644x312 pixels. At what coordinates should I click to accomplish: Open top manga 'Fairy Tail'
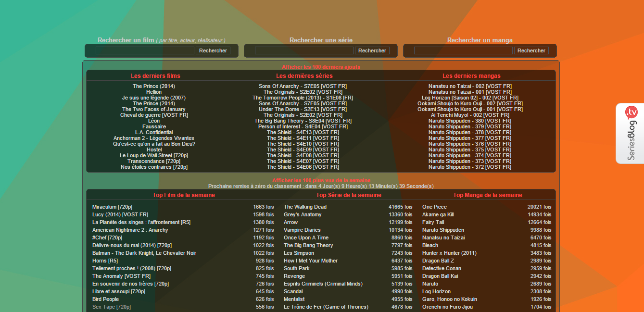pyautogui.click(x=433, y=222)
